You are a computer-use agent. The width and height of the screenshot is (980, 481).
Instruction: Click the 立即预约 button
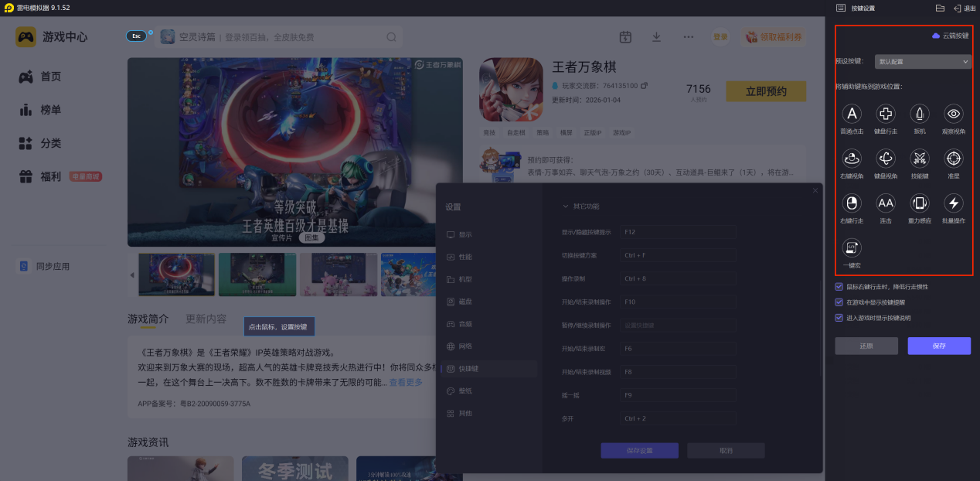click(766, 91)
